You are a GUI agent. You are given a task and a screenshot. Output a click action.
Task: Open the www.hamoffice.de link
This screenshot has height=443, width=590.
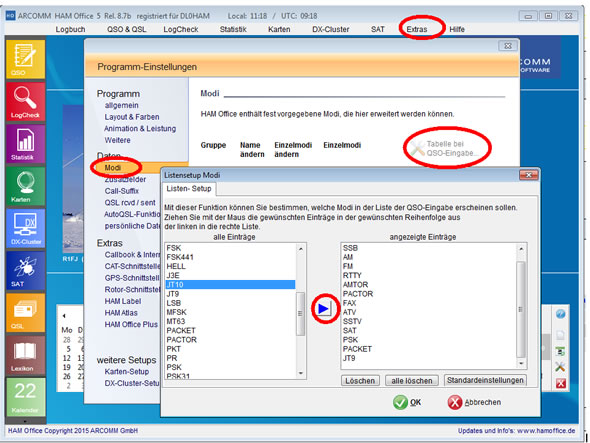point(546,431)
